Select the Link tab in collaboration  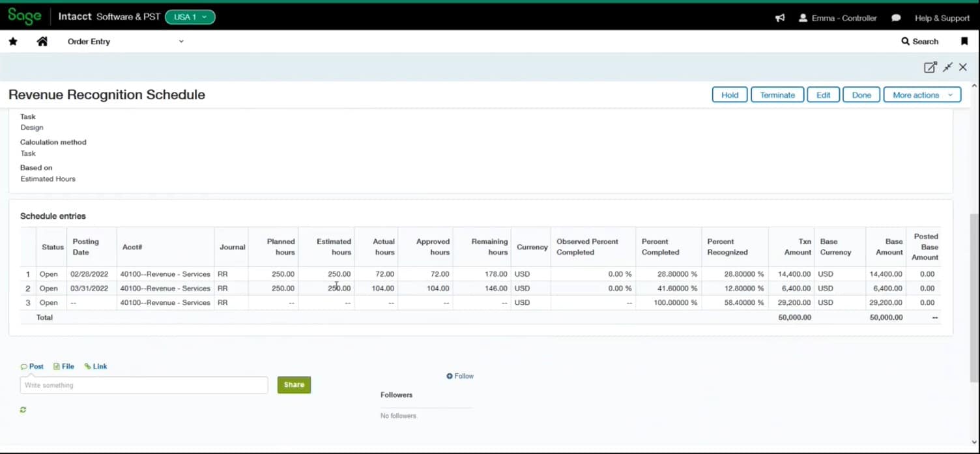96,367
